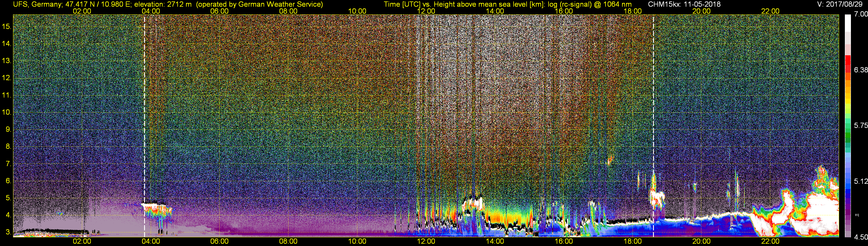Click the 3 km height axis label
Screen dimensions: 868x246
pos(8,232)
